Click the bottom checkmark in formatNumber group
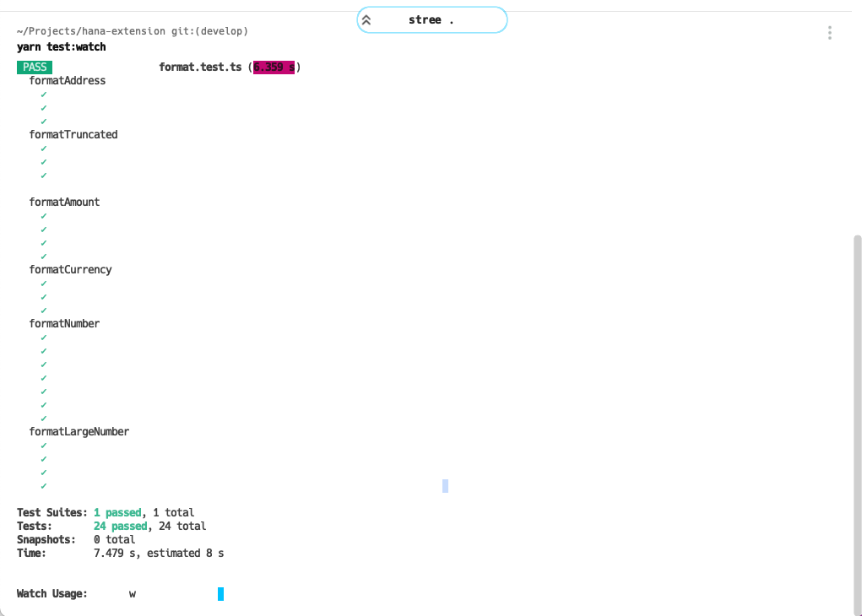This screenshot has width=862, height=616. point(43,419)
